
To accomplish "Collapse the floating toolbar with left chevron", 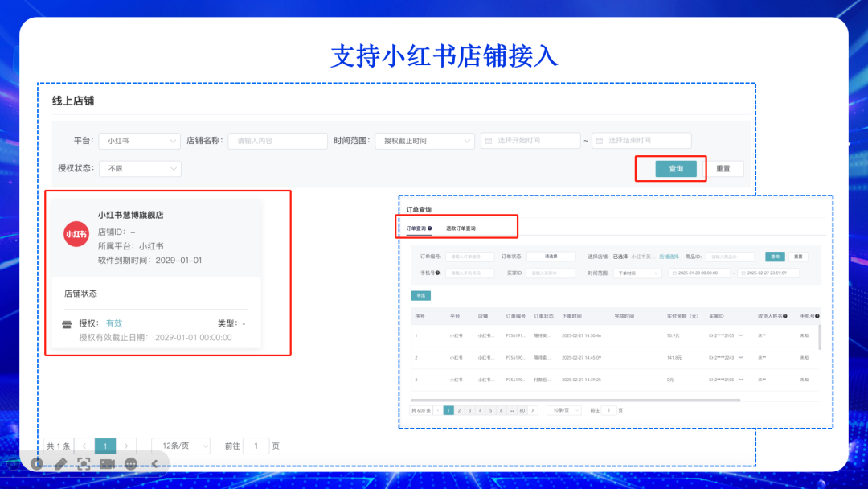I will tap(154, 464).
